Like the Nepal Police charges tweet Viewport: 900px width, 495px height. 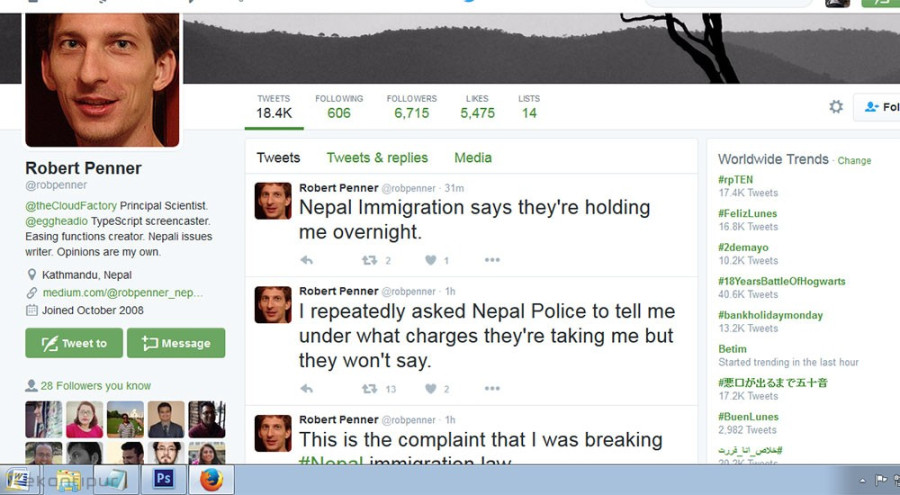tap(431, 389)
